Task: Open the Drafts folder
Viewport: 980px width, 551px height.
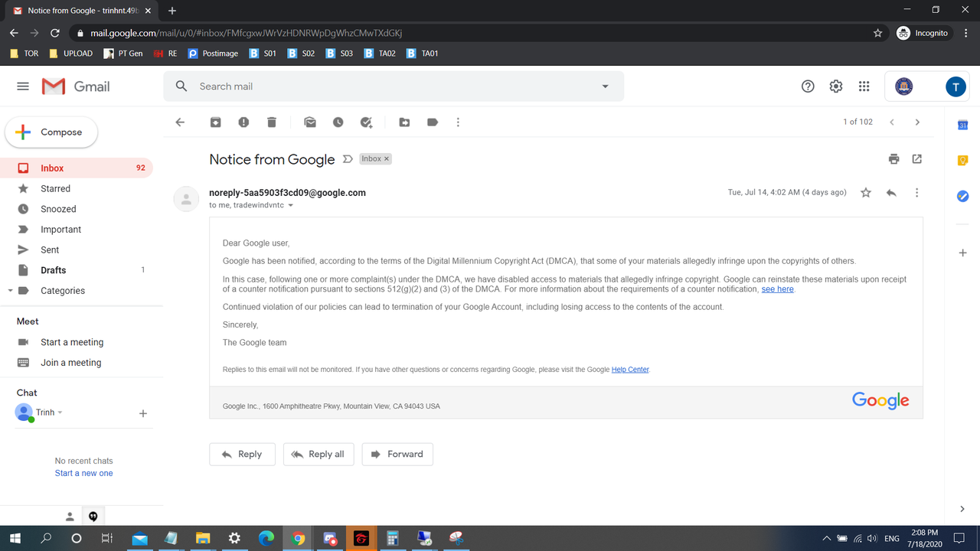Action: 77,270
